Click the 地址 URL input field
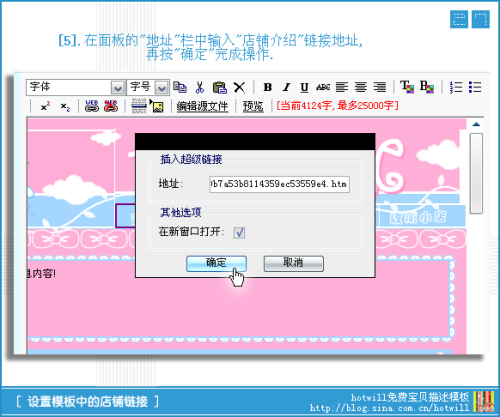Screen dimensions: 500x417 [x=279, y=184]
